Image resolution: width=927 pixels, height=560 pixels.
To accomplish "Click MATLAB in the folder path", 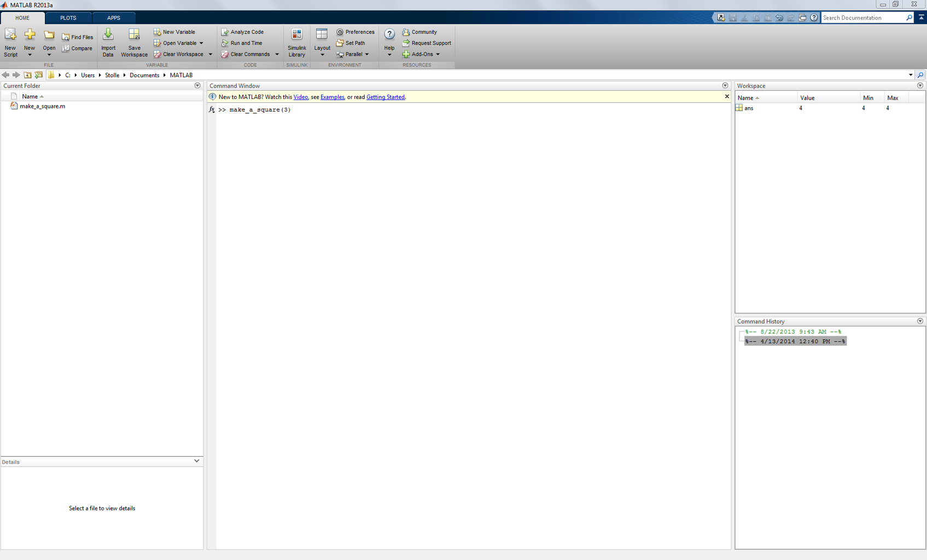I will [x=181, y=75].
